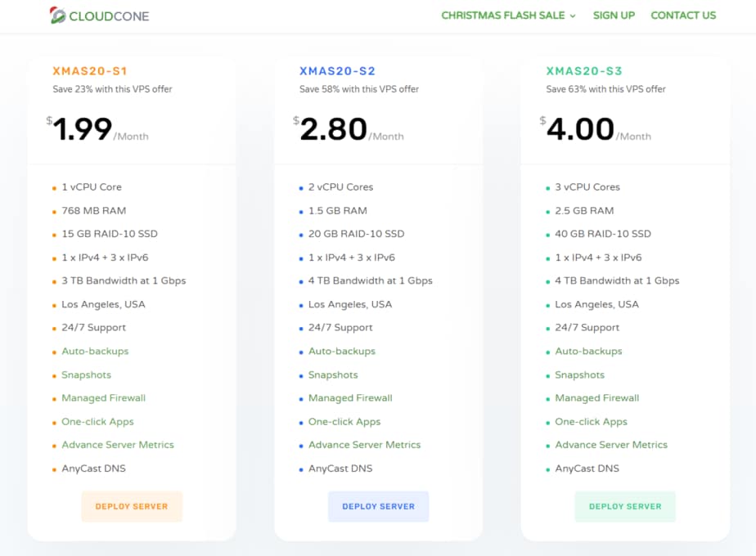The width and height of the screenshot is (756, 556).
Task: Click One-click Apps in XMAS20-S2 plan
Action: tap(344, 422)
